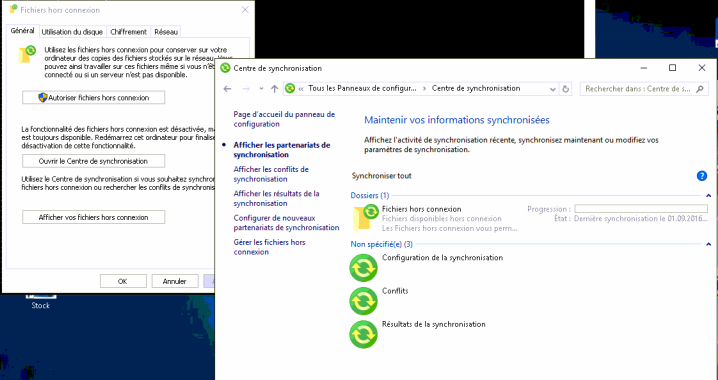This screenshot has height=380, width=718.
Task: Click the Centre de synchronisation breadcrumb segment
Action: point(476,88)
